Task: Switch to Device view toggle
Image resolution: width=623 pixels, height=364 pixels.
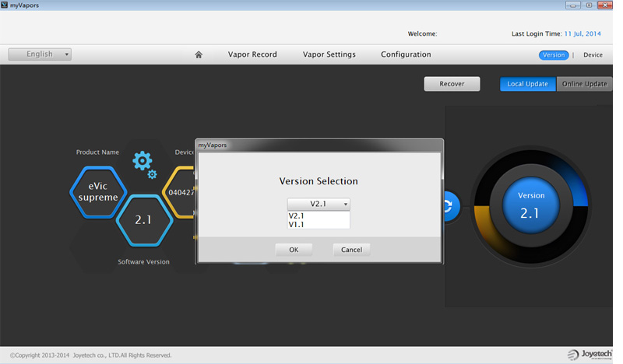Action: (593, 55)
